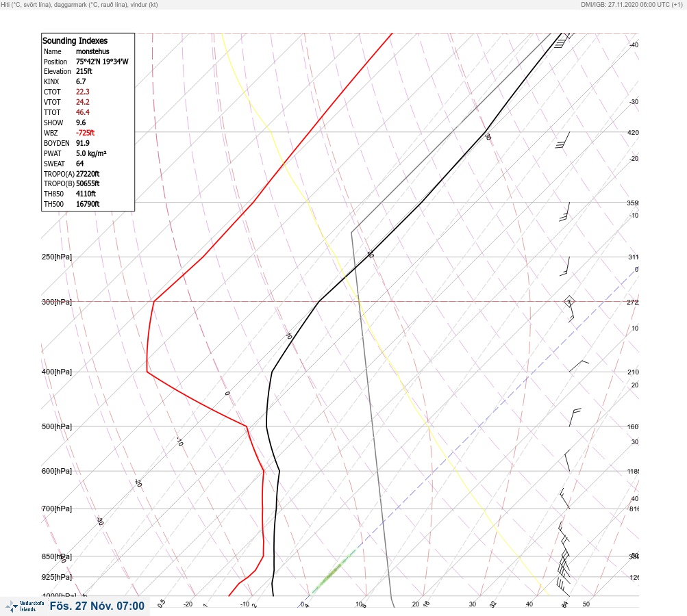Click the TH500 value 16790ft

click(88, 204)
